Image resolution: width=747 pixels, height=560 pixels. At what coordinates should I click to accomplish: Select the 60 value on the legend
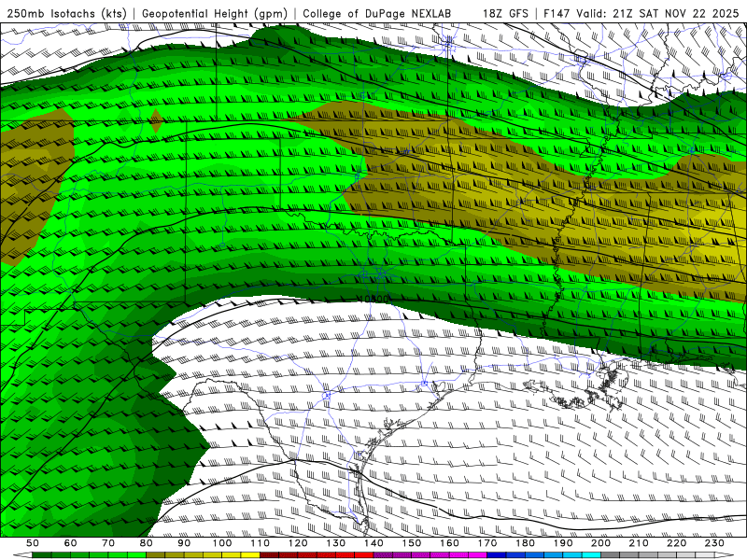click(70, 543)
